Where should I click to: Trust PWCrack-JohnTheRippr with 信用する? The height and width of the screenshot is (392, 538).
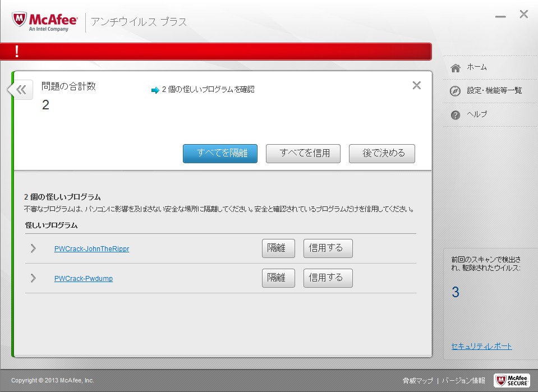328,248
